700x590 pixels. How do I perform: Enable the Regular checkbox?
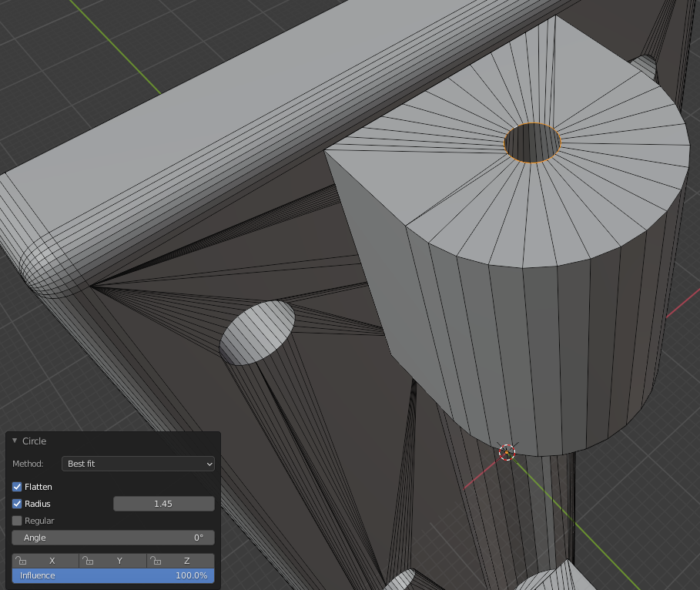tap(18, 521)
